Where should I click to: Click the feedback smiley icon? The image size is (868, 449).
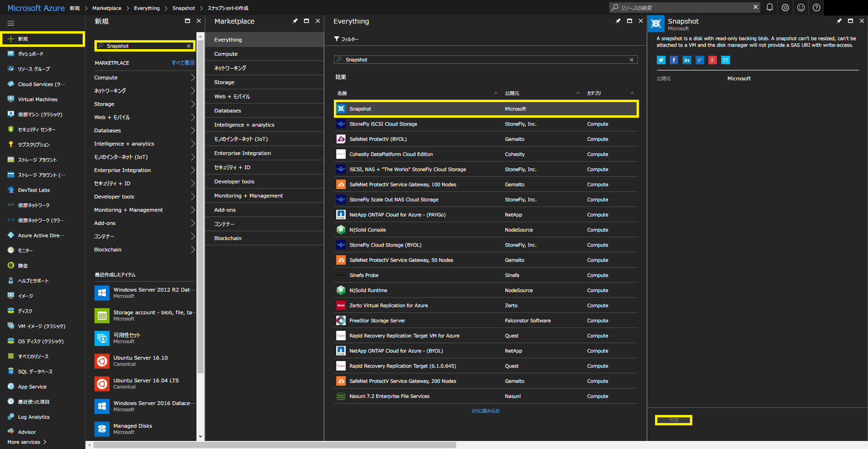point(801,8)
